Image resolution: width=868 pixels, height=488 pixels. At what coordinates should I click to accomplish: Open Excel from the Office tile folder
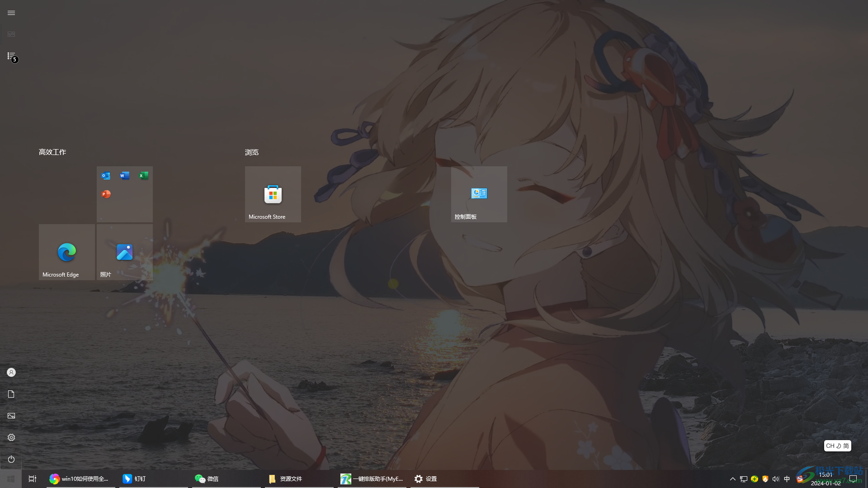coord(144,176)
